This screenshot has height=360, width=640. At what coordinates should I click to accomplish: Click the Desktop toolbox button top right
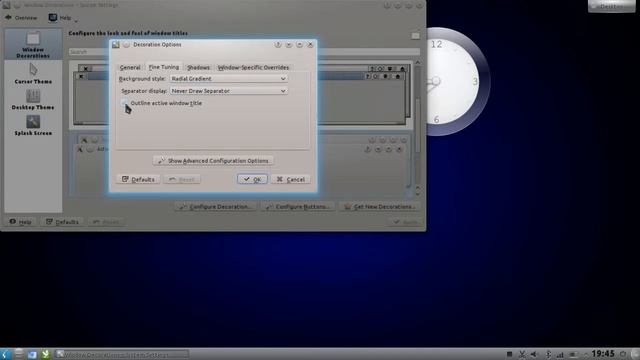[x=611, y=6]
